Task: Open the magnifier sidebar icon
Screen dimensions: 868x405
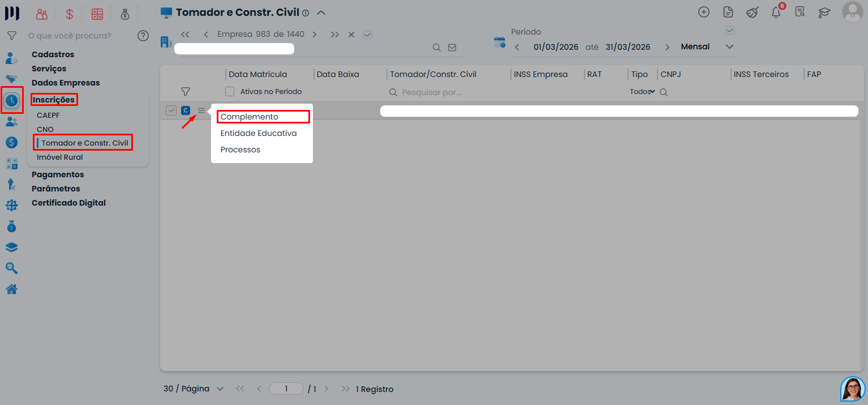Action: pos(11,268)
